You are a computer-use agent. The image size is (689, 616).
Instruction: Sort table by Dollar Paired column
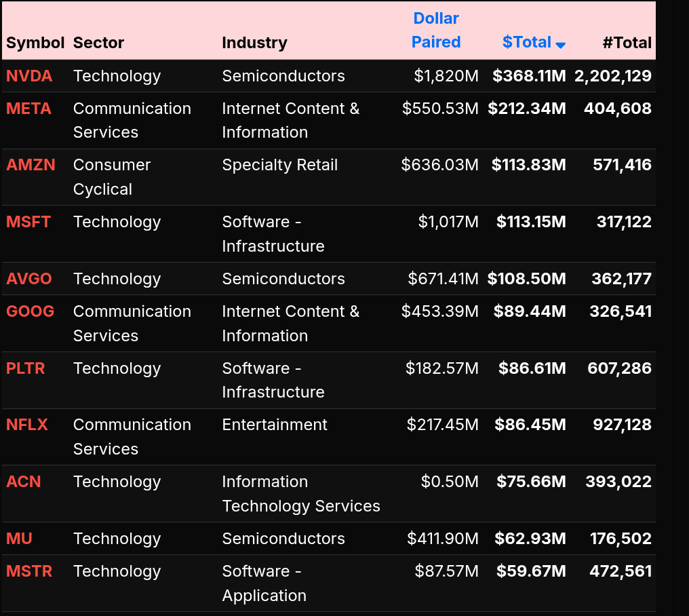[436, 31]
